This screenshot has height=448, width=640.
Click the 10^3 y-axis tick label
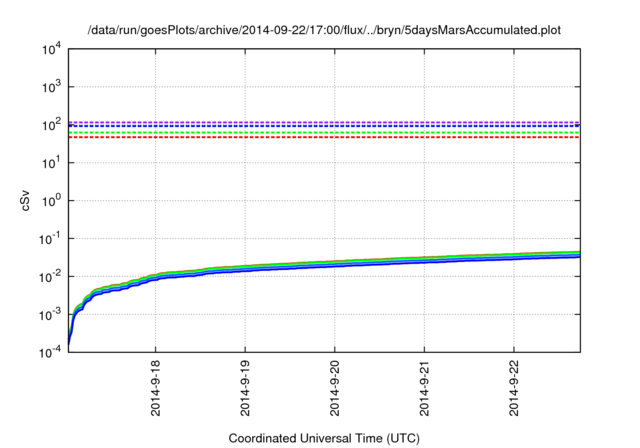point(52,87)
